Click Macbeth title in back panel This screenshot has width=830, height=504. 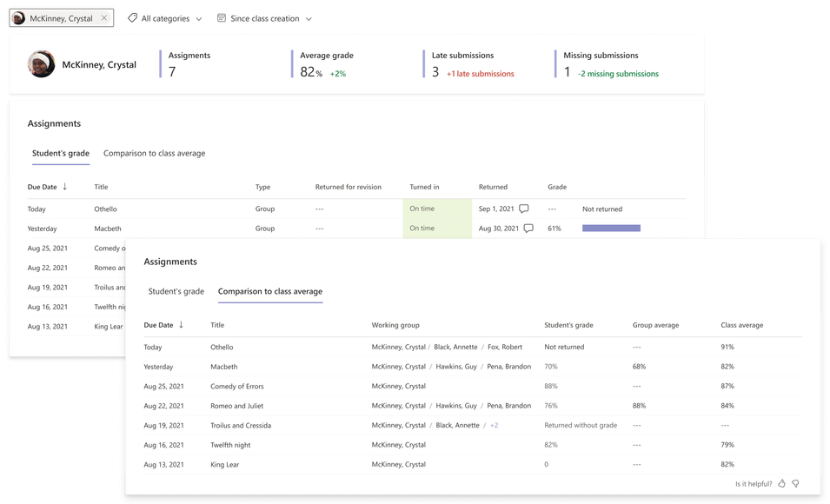coord(108,229)
